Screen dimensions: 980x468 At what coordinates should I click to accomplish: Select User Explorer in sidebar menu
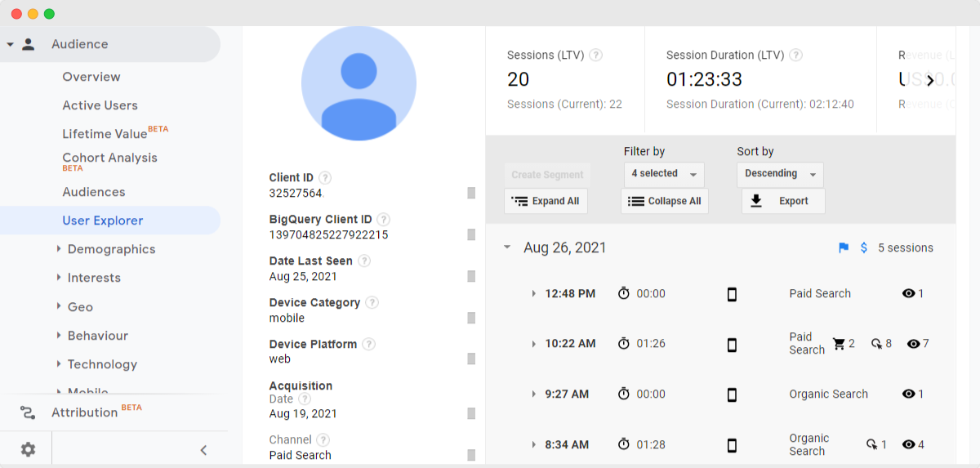103,221
